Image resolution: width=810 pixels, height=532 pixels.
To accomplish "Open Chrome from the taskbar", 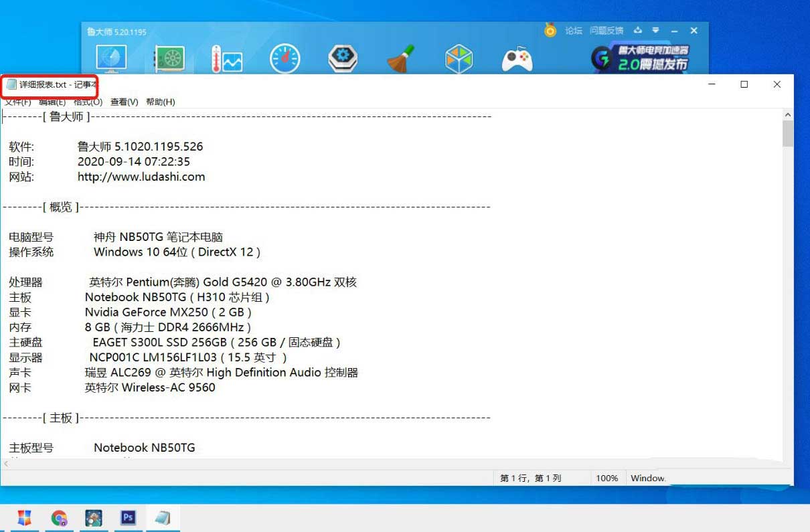I will pos(60,518).
